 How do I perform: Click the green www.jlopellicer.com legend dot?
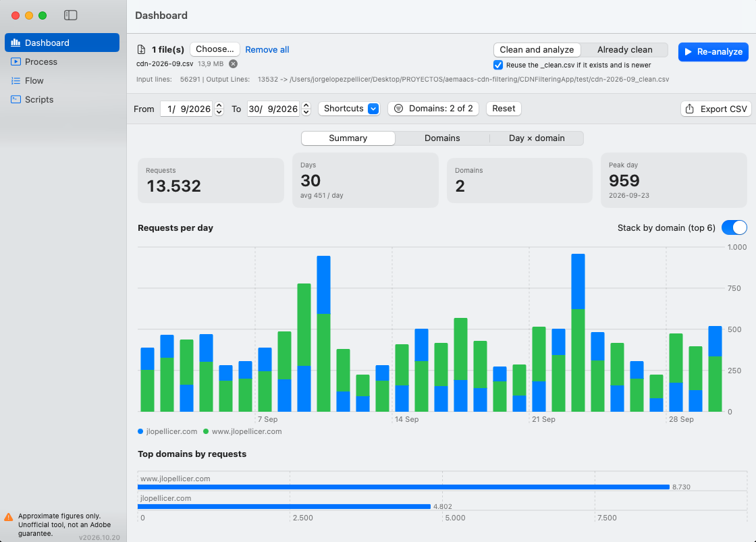pyautogui.click(x=206, y=431)
